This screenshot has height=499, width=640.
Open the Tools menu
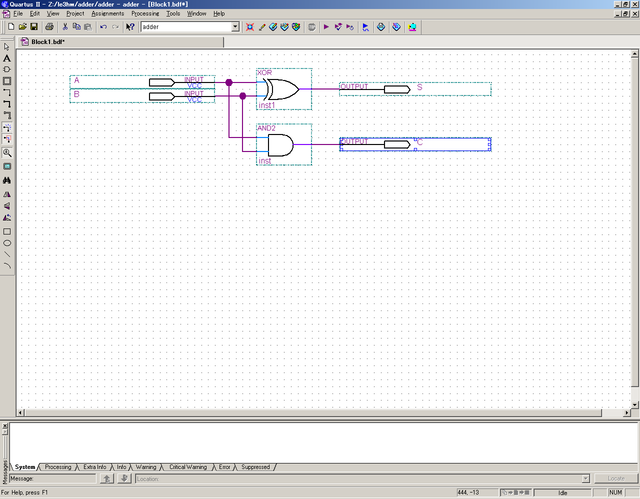click(173, 13)
